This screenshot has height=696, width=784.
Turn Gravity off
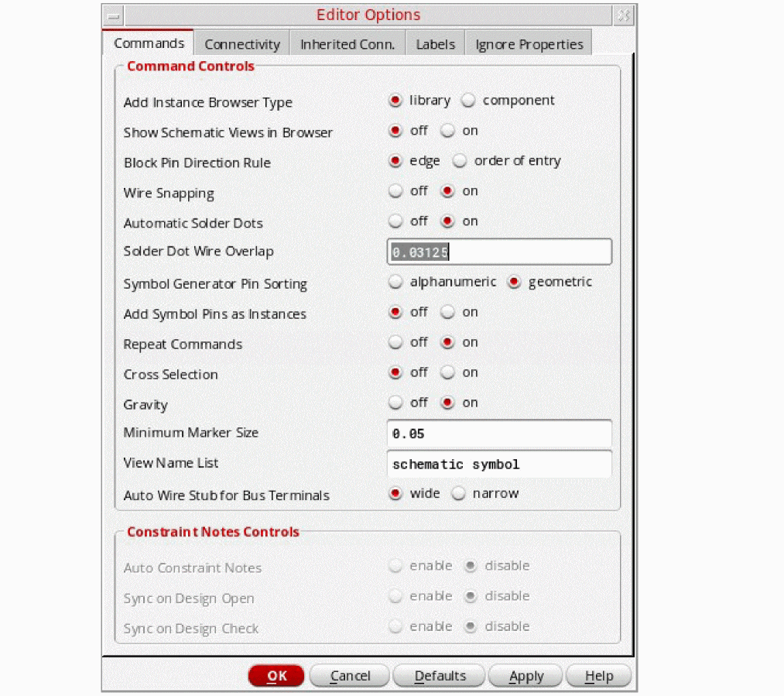[395, 403]
